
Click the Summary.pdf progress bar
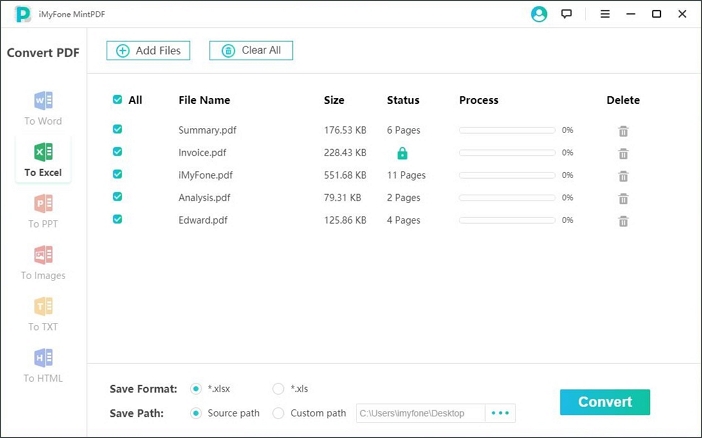click(x=507, y=130)
